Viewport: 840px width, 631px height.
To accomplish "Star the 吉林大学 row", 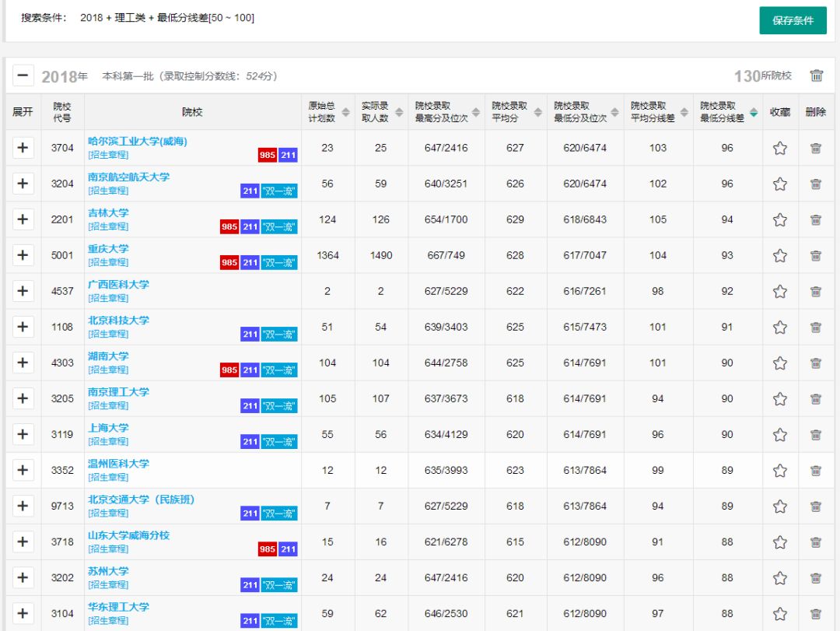I will point(780,220).
